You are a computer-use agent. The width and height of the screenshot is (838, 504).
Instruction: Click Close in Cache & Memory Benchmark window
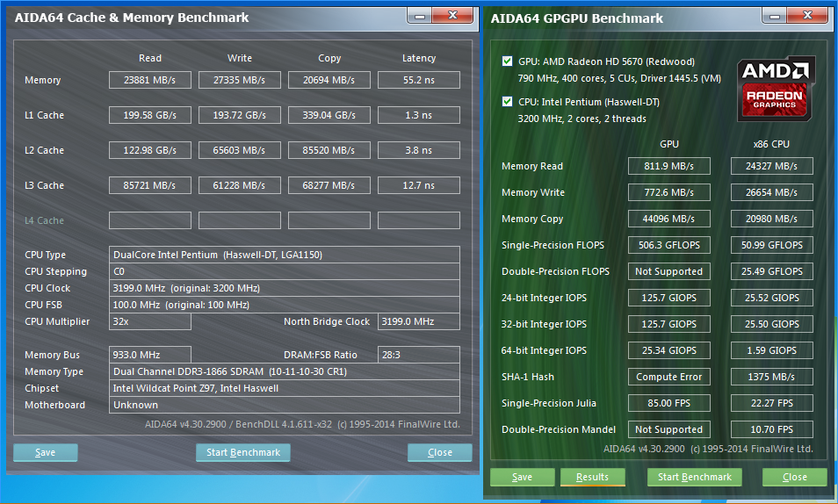pyautogui.click(x=440, y=452)
